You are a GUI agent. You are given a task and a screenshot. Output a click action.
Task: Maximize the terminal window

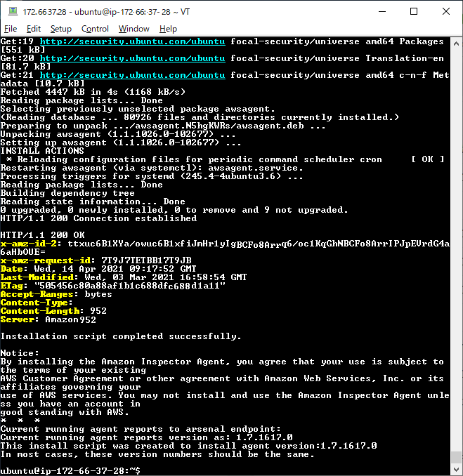[413, 12]
